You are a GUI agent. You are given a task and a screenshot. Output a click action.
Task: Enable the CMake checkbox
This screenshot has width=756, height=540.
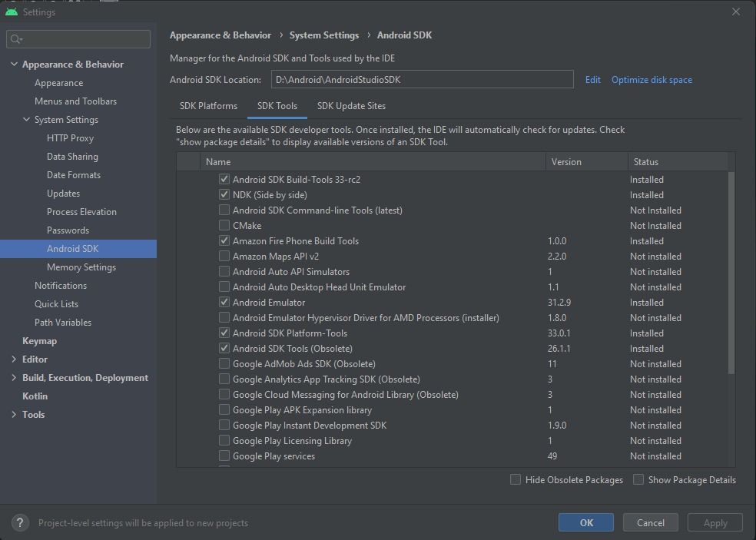click(x=224, y=226)
